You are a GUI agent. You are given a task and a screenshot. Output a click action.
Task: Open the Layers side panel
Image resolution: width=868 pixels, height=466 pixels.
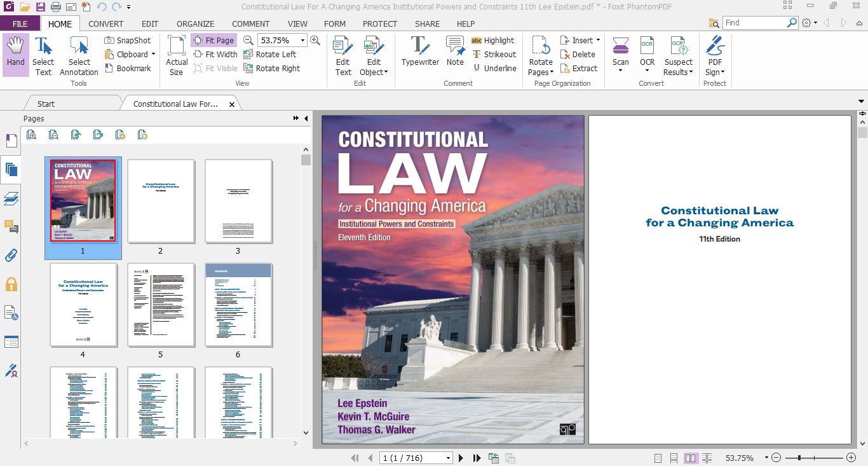(x=11, y=198)
